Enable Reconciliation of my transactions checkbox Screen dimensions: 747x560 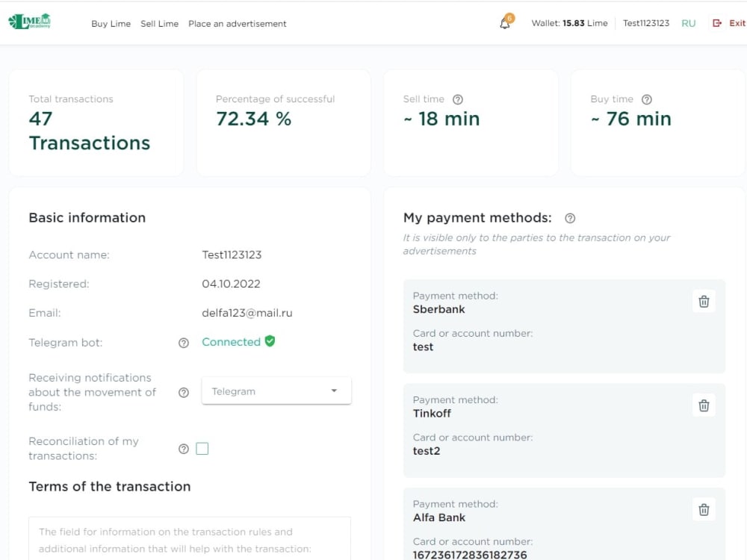click(202, 449)
